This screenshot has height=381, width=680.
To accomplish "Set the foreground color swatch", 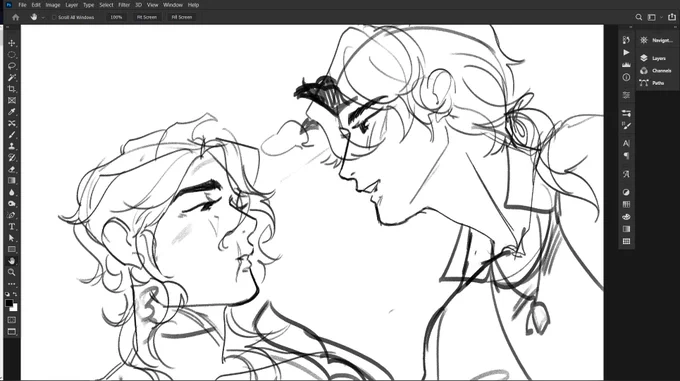I will click(9, 303).
